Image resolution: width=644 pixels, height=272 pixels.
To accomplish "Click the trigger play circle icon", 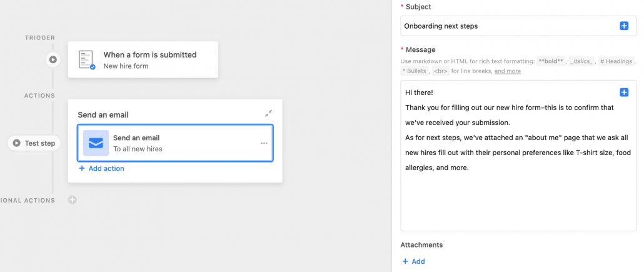I will pos(53,59).
